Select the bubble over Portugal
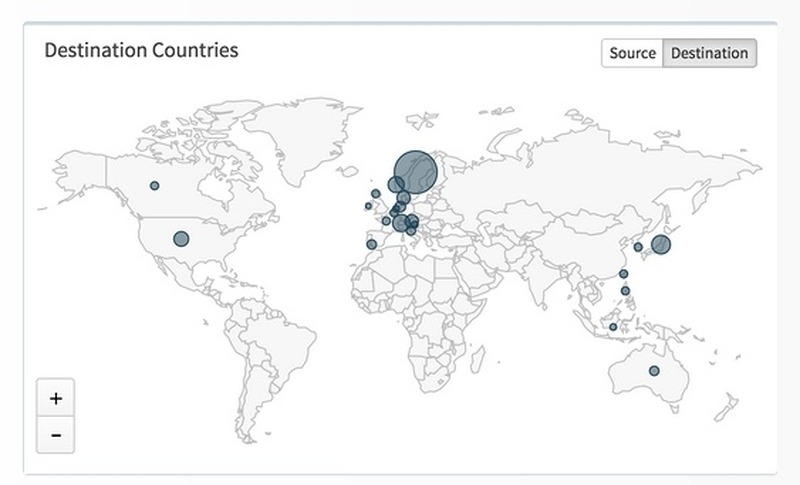 click(371, 244)
